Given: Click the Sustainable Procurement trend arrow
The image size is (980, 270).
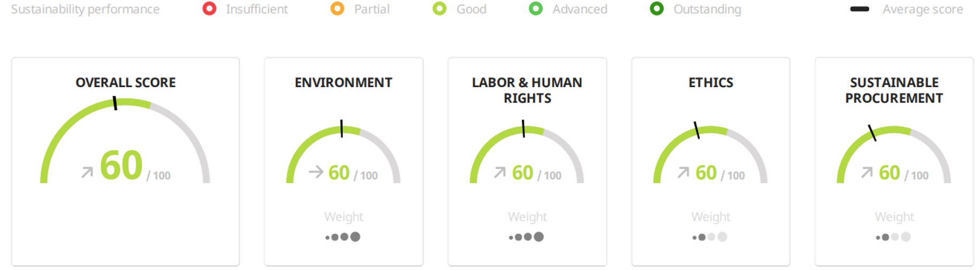Looking at the screenshot, I should (x=867, y=172).
